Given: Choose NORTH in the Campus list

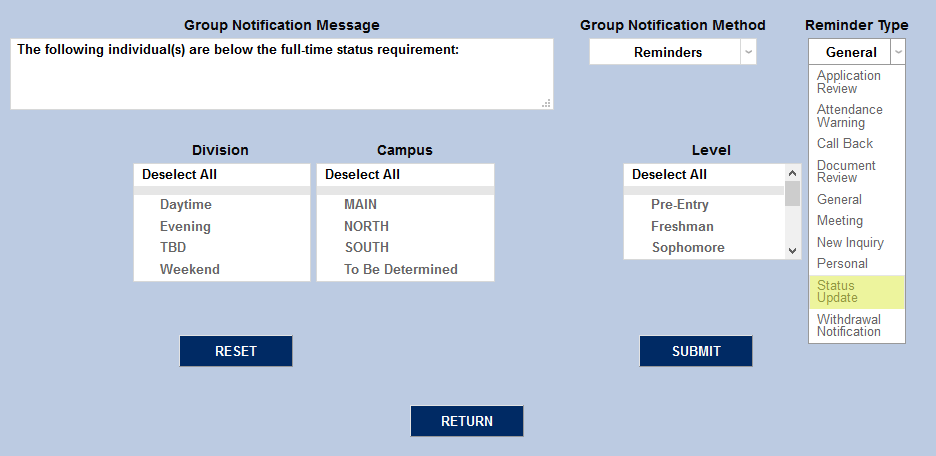Looking at the screenshot, I should pyautogui.click(x=366, y=226).
